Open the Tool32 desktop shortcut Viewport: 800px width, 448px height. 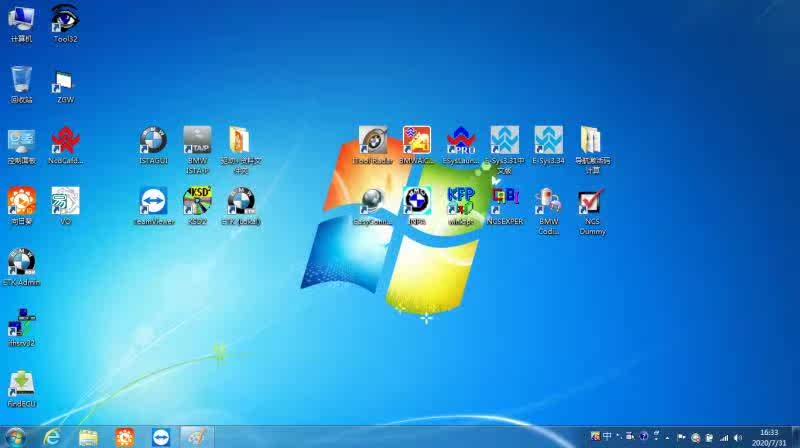point(65,23)
